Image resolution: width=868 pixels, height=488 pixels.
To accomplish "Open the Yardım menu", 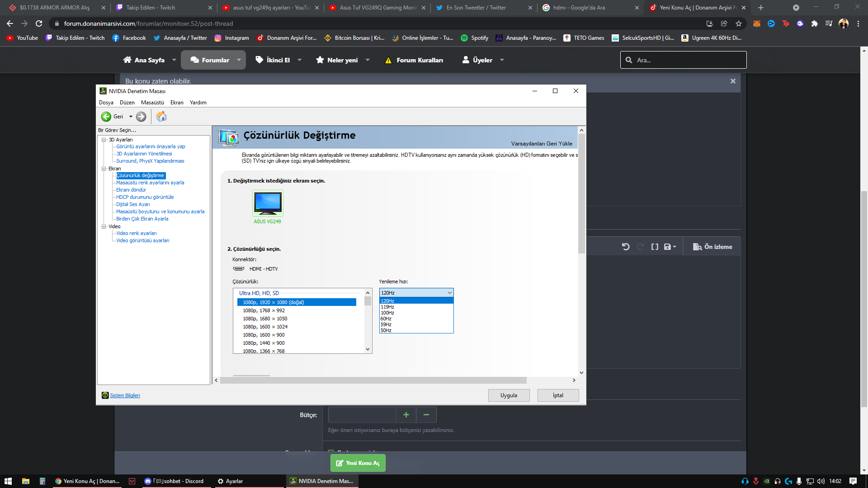I will 198,103.
